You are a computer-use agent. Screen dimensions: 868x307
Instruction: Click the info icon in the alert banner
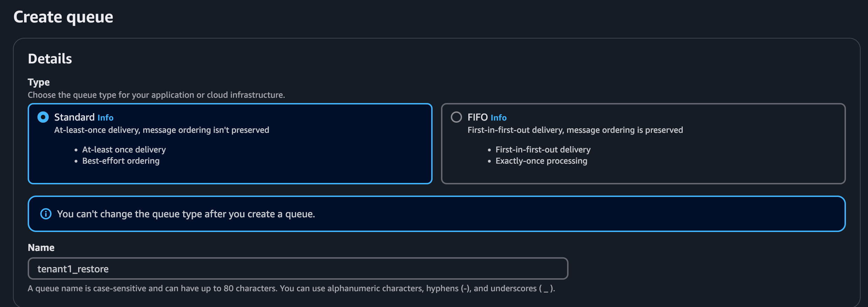46,214
